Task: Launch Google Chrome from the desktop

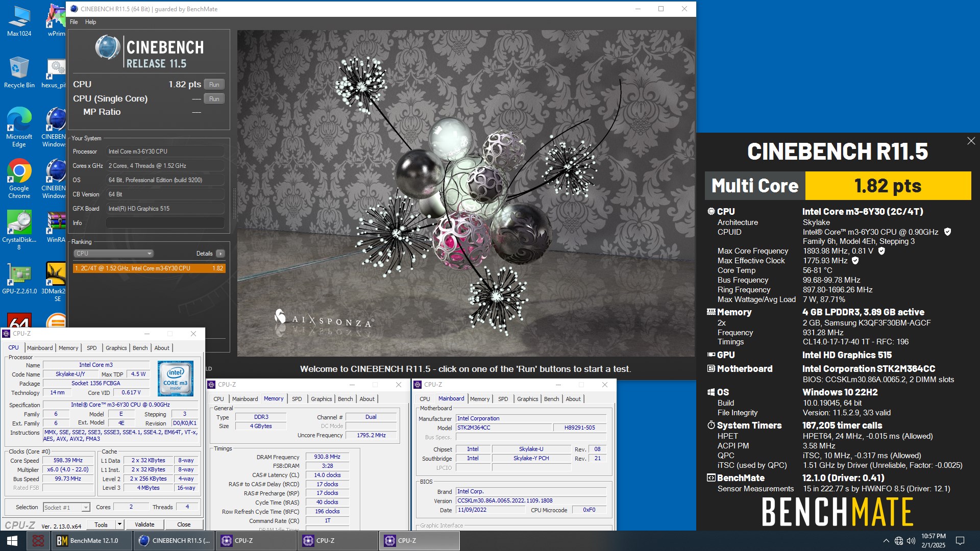Action: pyautogui.click(x=19, y=179)
